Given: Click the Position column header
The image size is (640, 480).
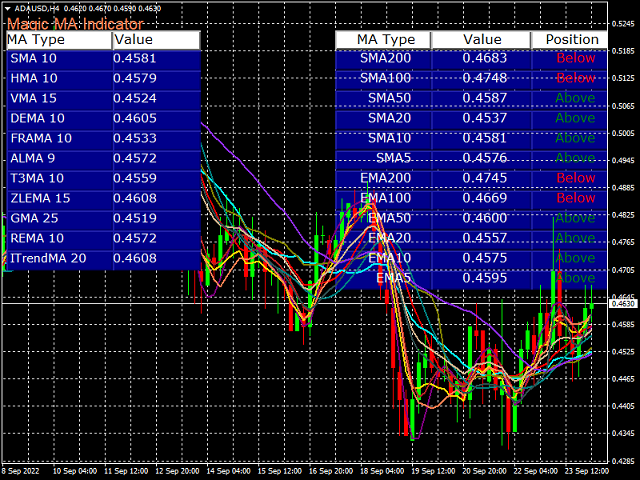Looking at the screenshot, I should pos(571,39).
